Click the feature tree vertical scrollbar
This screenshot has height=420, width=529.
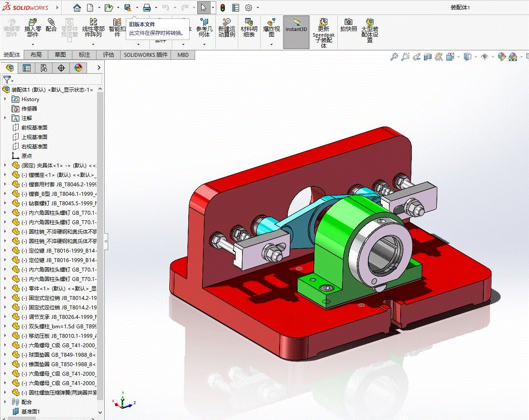pos(101,245)
